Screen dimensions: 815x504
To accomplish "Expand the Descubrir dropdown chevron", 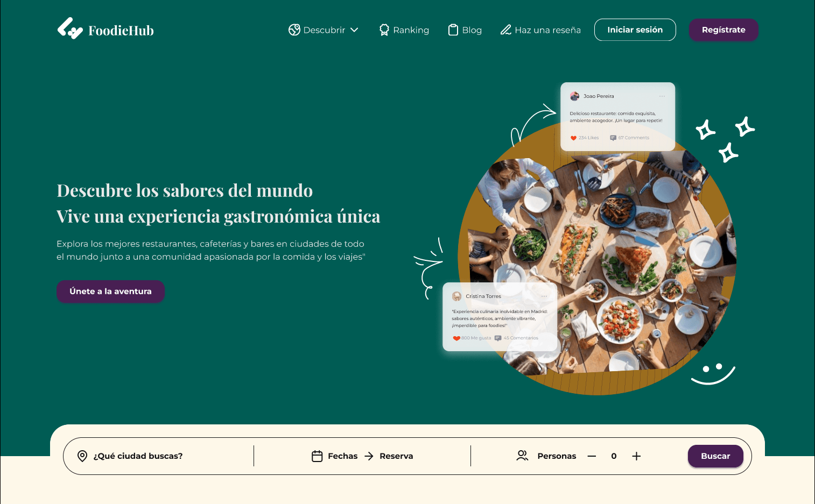I will pos(354,30).
